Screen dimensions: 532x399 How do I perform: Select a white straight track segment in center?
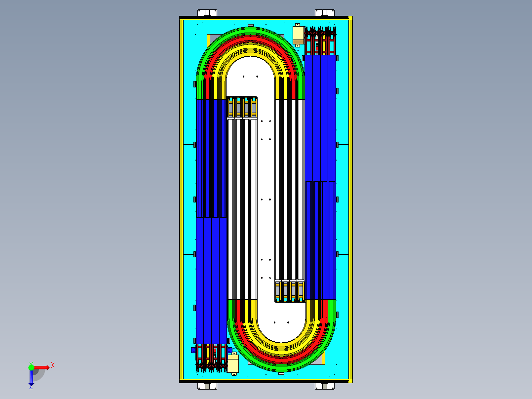(265, 198)
